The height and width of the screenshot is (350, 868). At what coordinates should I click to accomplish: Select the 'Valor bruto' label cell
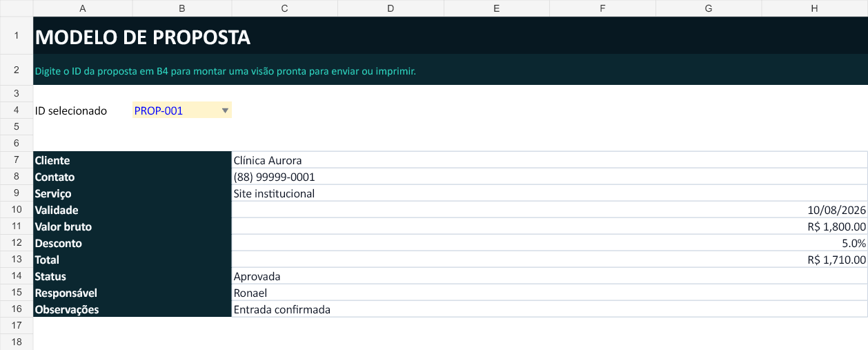132,226
